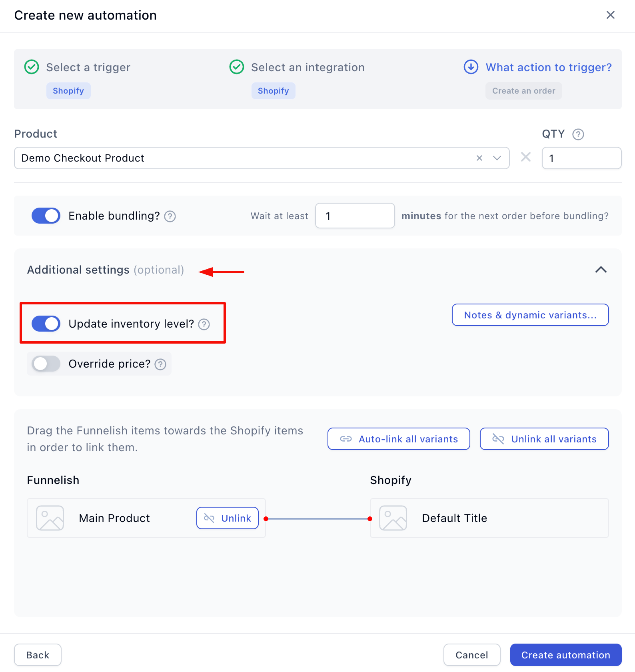635x672 pixels.
Task: Collapse the Additional settings section
Action: tap(601, 270)
